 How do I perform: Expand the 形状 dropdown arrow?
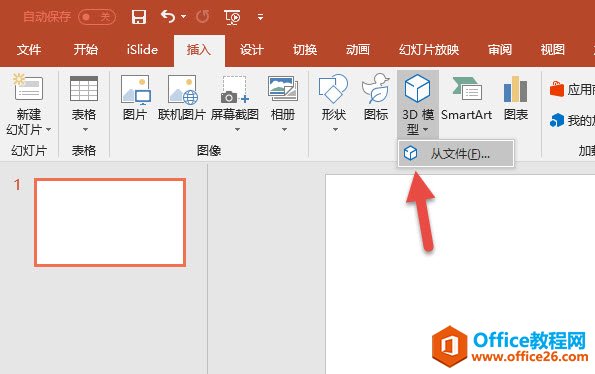point(335,130)
